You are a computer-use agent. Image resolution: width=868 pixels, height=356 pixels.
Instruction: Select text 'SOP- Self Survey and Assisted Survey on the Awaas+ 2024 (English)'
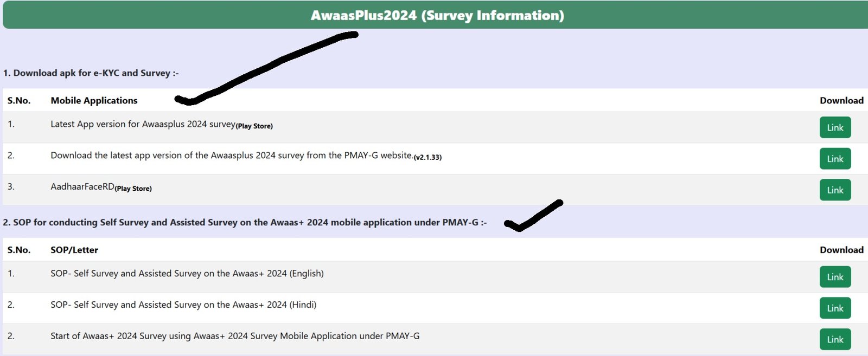tap(187, 274)
